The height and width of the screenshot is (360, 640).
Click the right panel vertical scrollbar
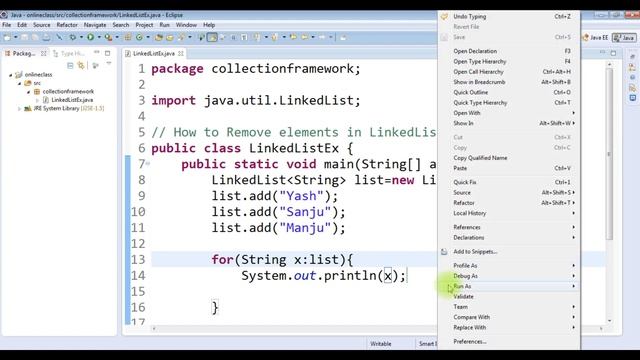pyautogui.click(x=609, y=154)
